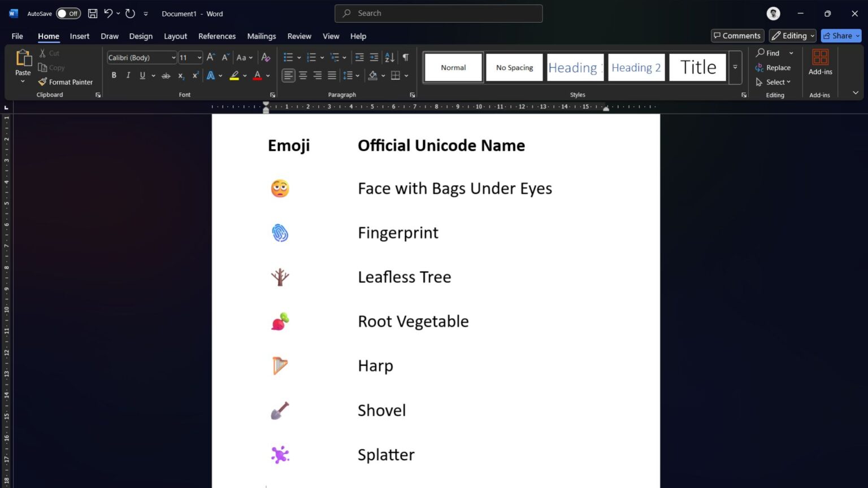Open the Mailings tab
Image resolution: width=868 pixels, height=488 pixels.
click(x=261, y=36)
